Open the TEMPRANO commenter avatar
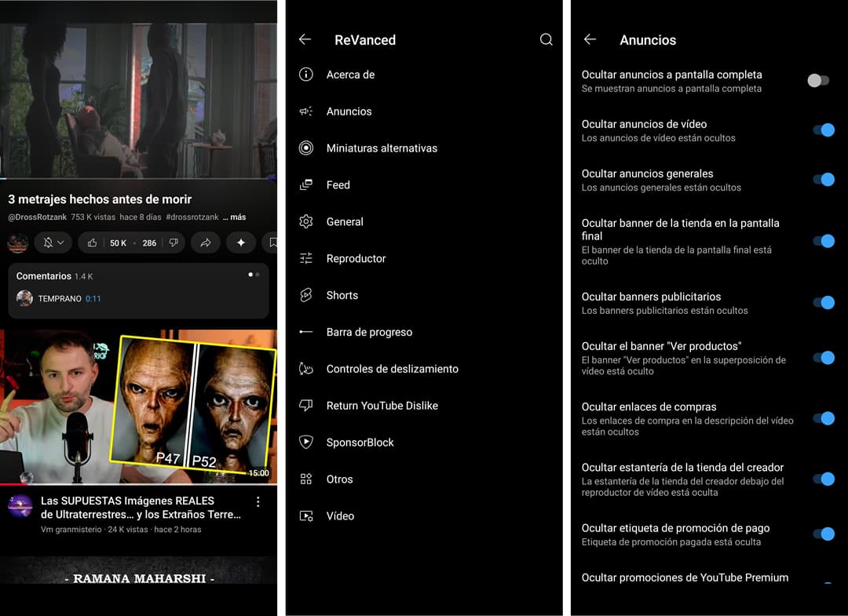This screenshot has width=848, height=616. pyautogui.click(x=24, y=298)
